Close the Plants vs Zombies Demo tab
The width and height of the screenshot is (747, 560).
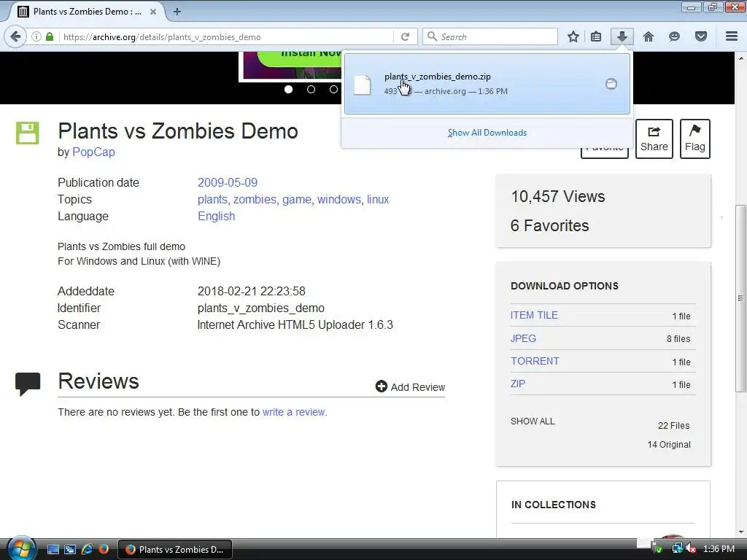pyautogui.click(x=153, y=12)
